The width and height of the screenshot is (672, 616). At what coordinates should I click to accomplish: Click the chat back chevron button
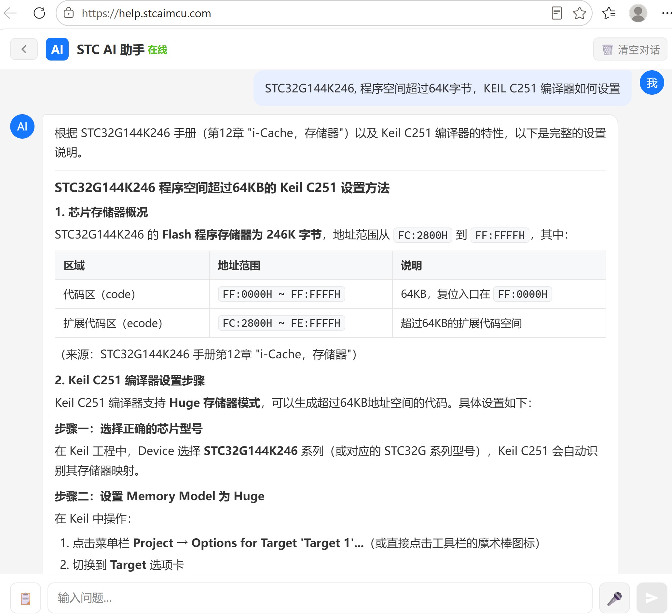click(24, 49)
